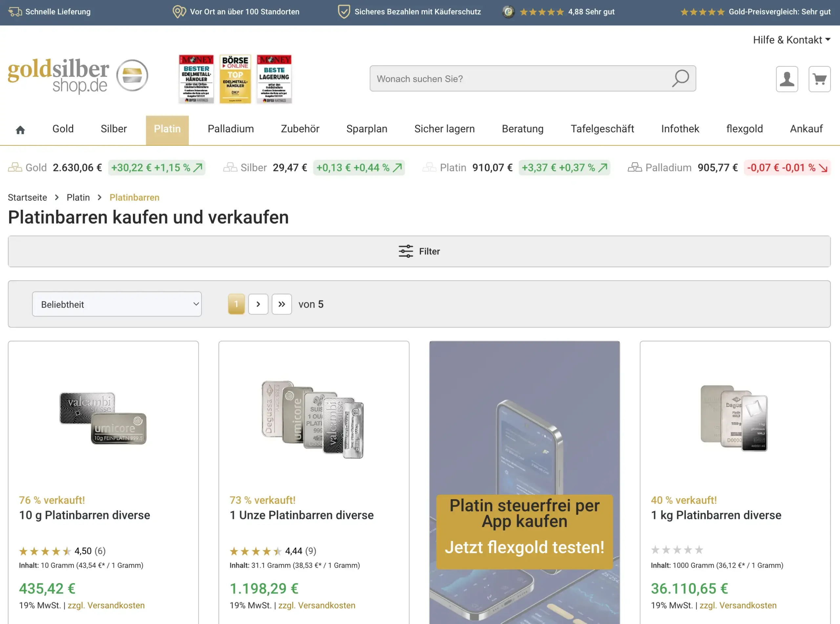Open the Startseite breadcrumb link
This screenshot has width=840, height=624.
[x=28, y=197]
